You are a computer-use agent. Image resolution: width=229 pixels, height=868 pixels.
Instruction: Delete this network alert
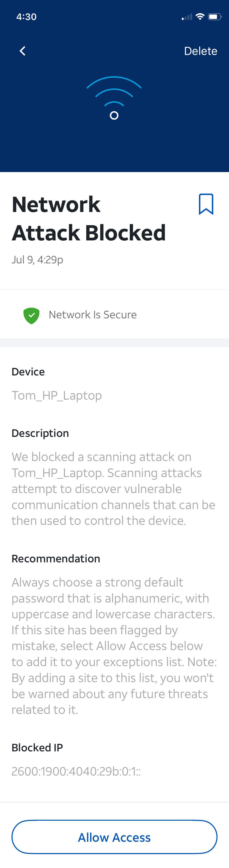[200, 51]
